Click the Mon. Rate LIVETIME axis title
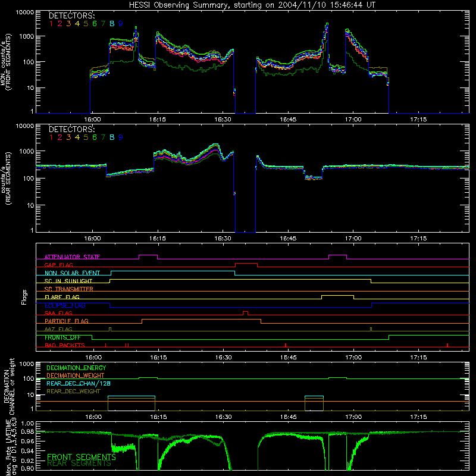Viewport: 476px width, 476px height. (11, 447)
